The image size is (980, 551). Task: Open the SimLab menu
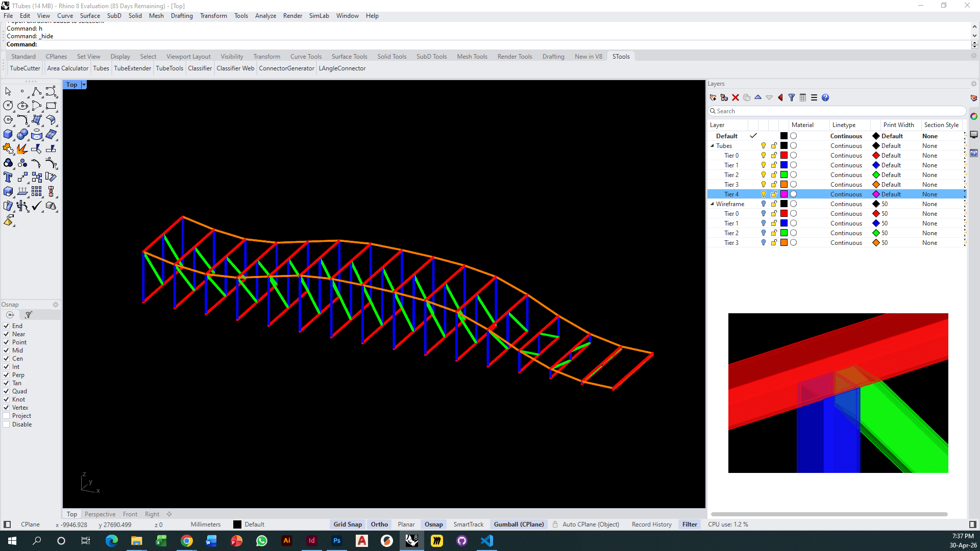[319, 16]
